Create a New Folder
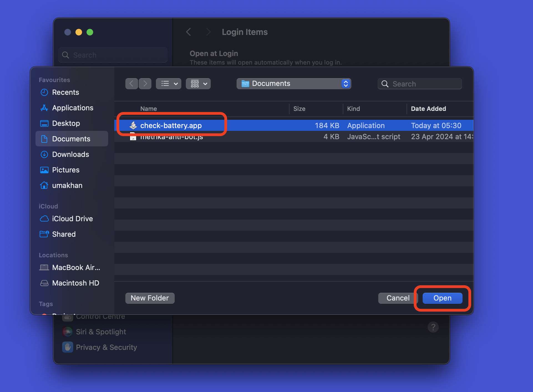This screenshot has width=533, height=392. click(x=150, y=298)
